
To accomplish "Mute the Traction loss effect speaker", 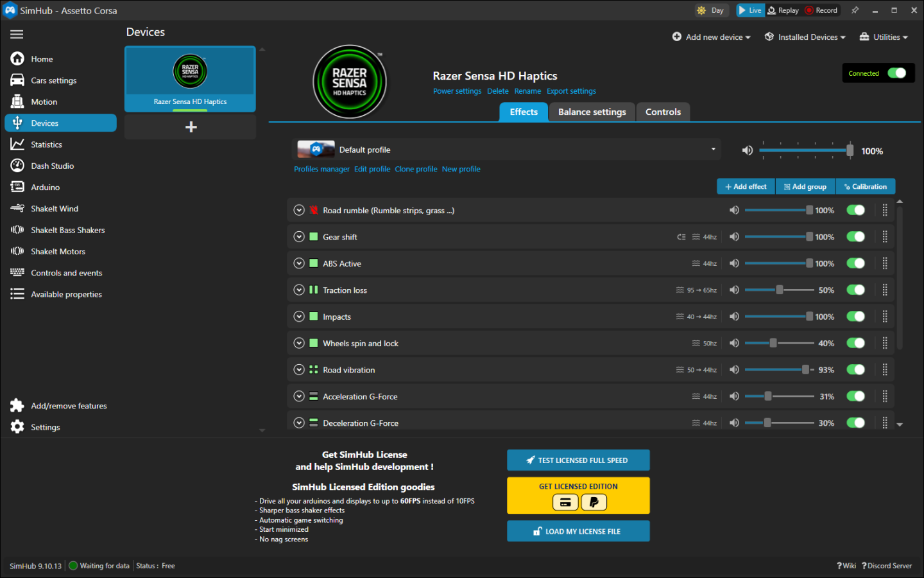I will [734, 290].
